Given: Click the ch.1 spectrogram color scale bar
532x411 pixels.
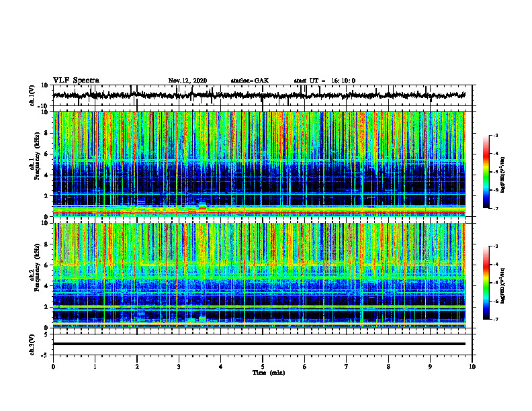Looking at the screenshot, I should tap(486, 172).
